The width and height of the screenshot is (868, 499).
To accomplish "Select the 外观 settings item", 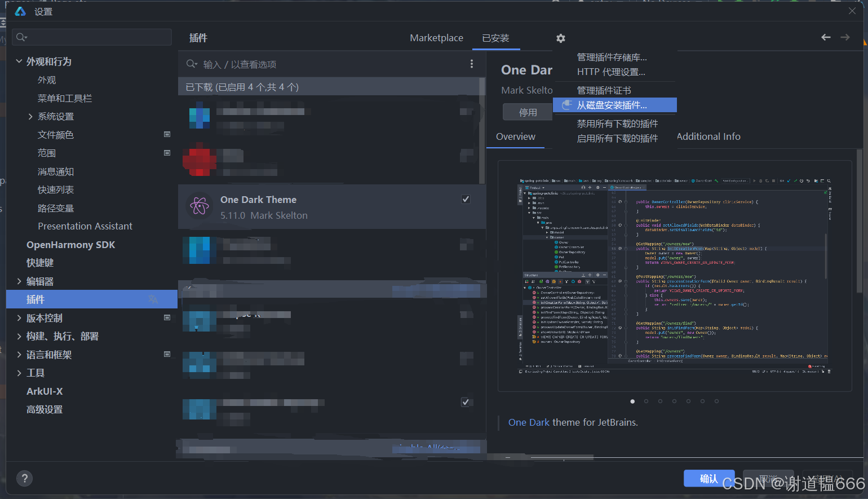I will [x=47, y=80].
